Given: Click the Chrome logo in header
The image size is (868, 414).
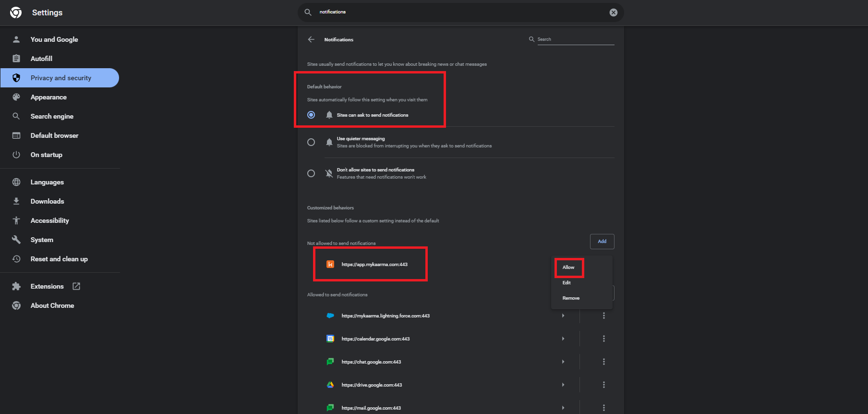Looking at the screenshot, I should coord(16,12).
